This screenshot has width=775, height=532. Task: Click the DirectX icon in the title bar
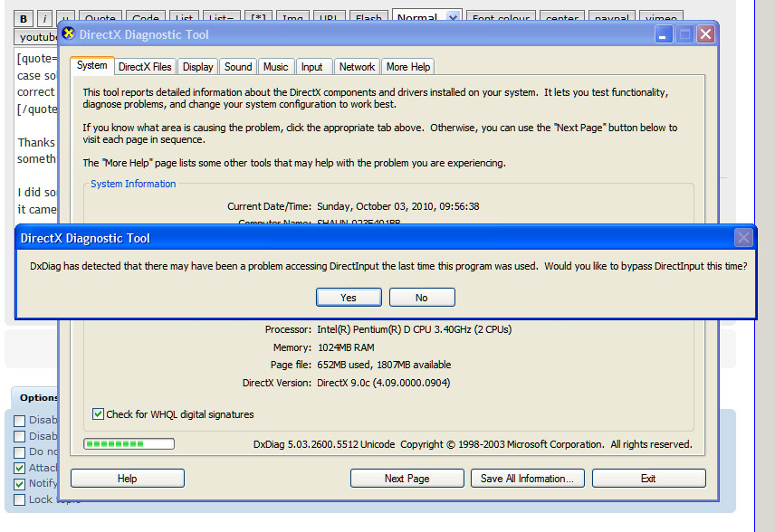69,34
